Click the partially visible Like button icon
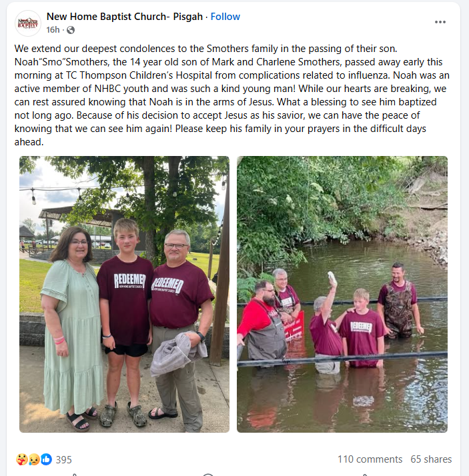Screen dimensions: 469x476 [75, 475]
